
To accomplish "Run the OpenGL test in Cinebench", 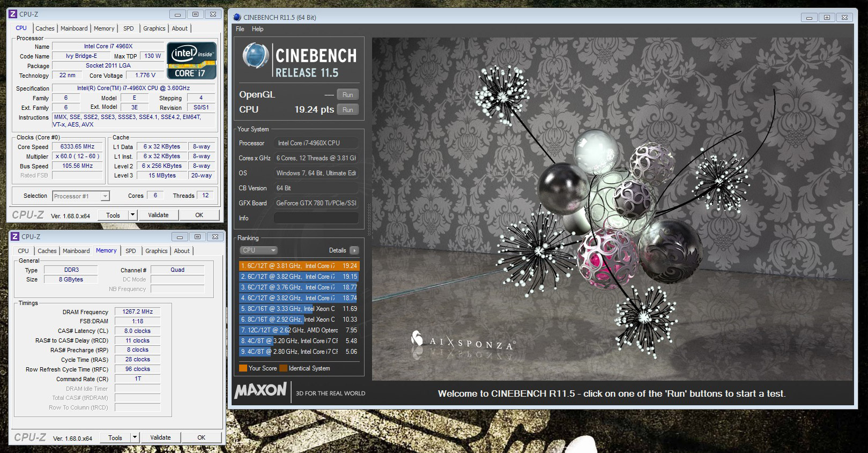I will 348,95.
